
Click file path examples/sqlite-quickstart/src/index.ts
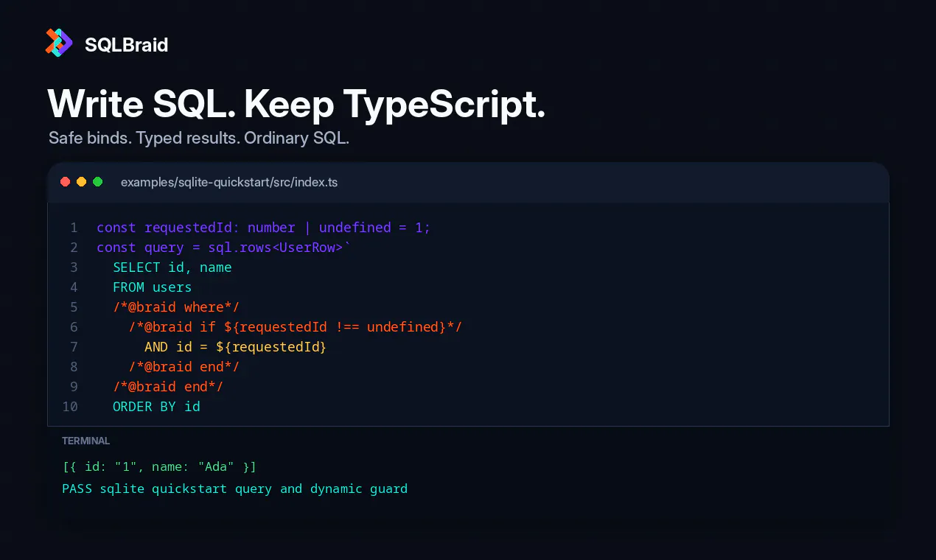(229, 182)
